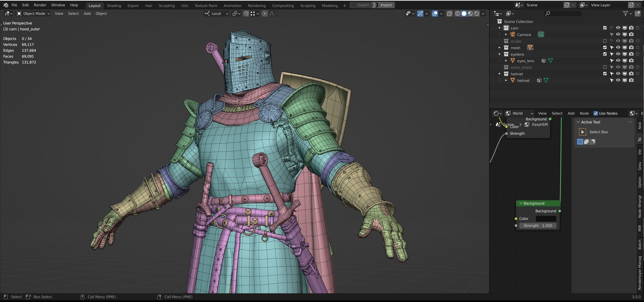Select the Select Box tool icon

582,132
